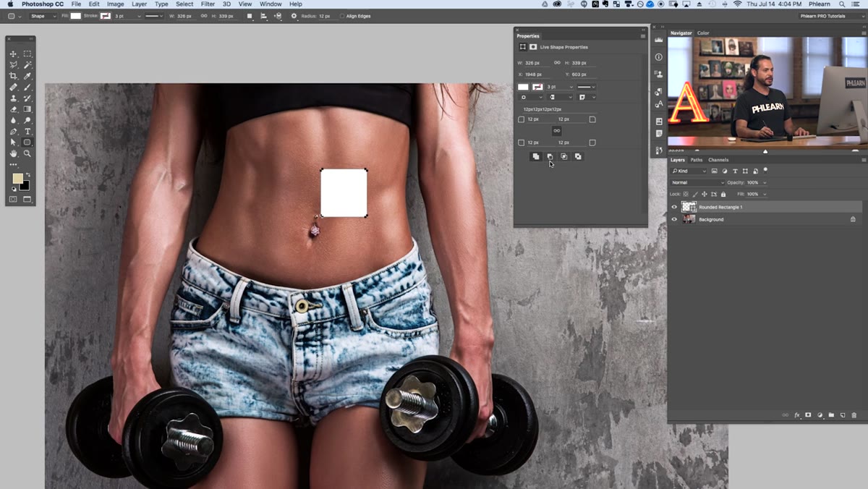Expand the Fill percentage dropdown arrow
The width and height of the screenshot is (868, 489).
(765, 194)
